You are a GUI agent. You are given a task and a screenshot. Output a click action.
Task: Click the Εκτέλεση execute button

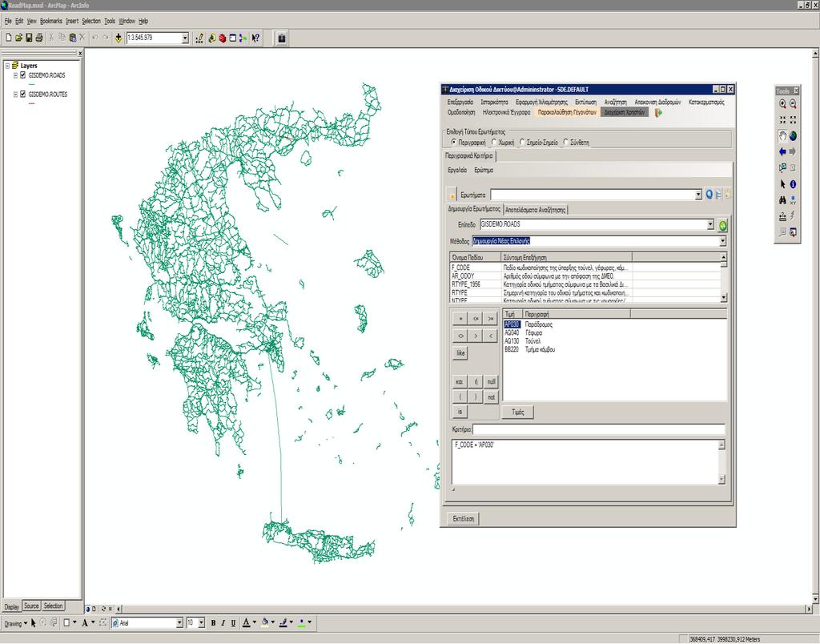click(x=464, y=519)
